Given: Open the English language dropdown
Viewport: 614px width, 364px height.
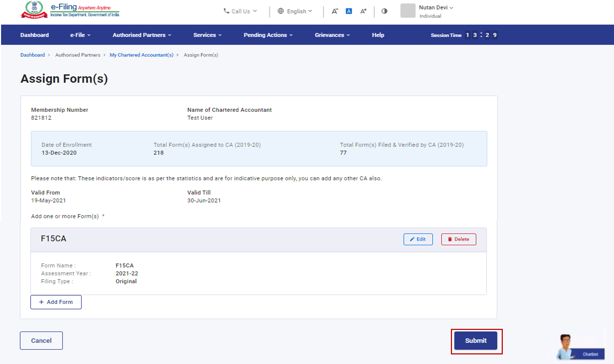Looking at the screenshot, I should (295, 11).
